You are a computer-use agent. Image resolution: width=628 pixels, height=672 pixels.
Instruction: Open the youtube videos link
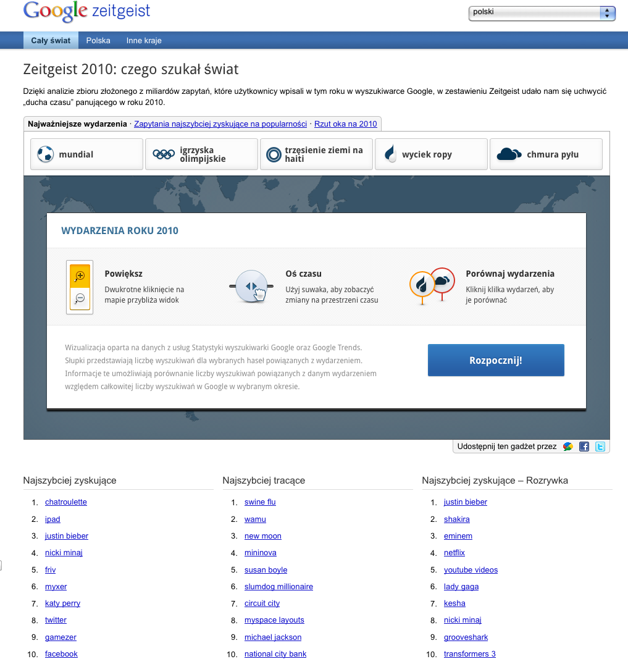click(471, 569)
